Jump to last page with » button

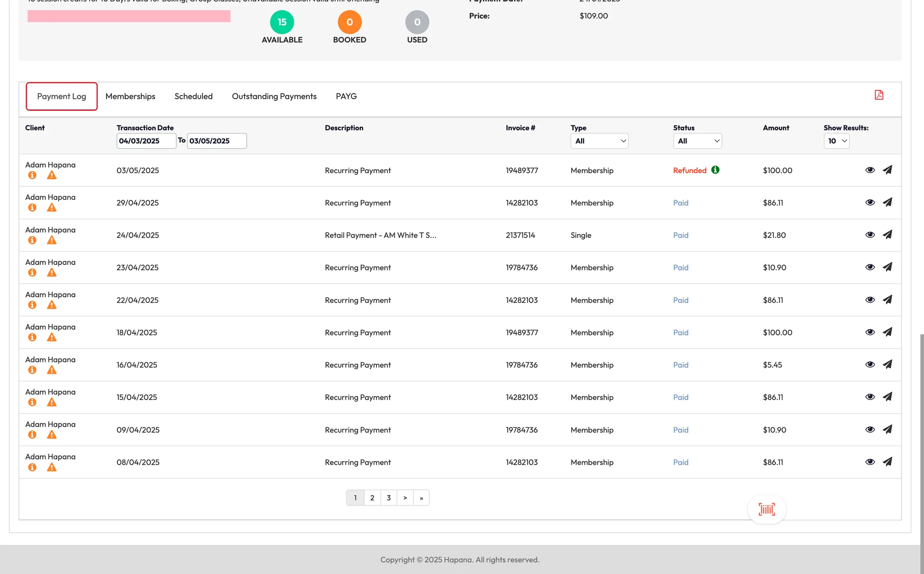421,498
